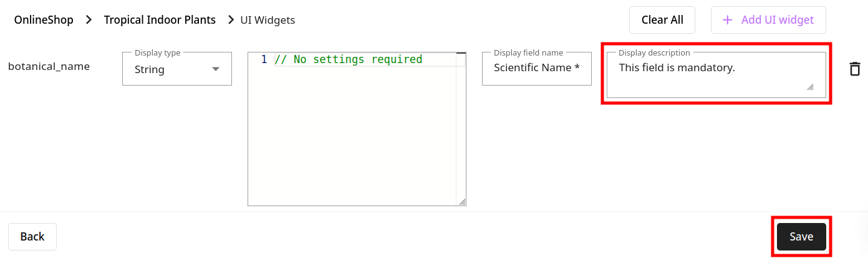Open the Display type dropdown arrow
Viewport: 868px width, 258px height.
tap(216, 69)
